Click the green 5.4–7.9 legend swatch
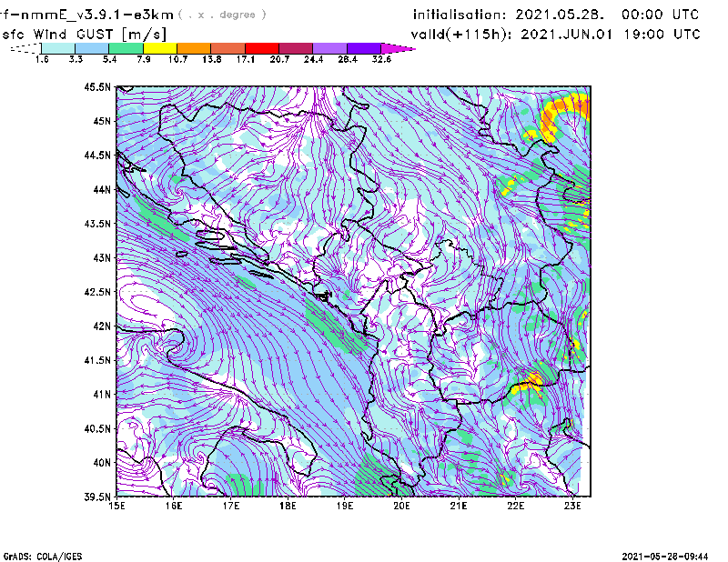This screenshot has width=728, height=562. [x=126, y=48]
